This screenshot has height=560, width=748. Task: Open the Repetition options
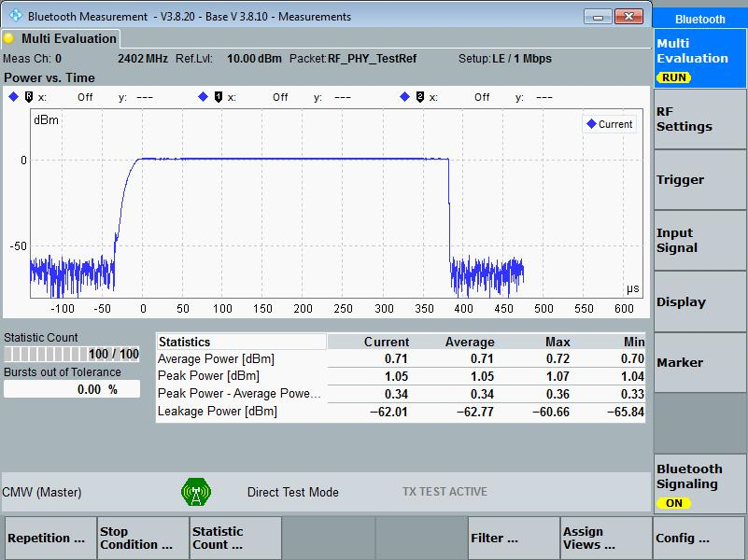coord(50,539)
